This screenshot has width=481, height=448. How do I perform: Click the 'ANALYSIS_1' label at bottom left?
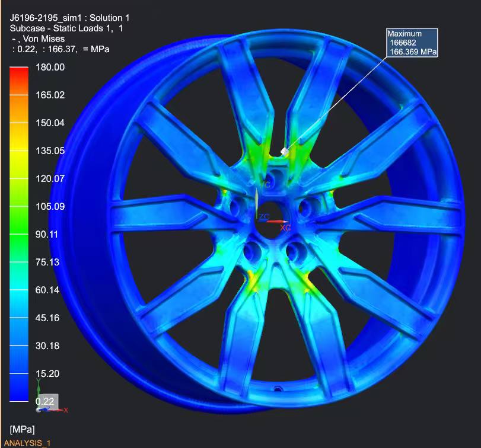[27, 443]
